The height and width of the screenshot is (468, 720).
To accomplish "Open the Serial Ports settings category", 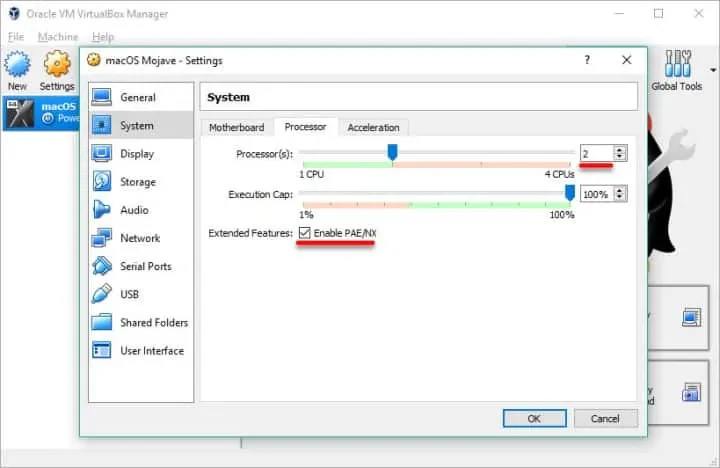I will point(141,266).
